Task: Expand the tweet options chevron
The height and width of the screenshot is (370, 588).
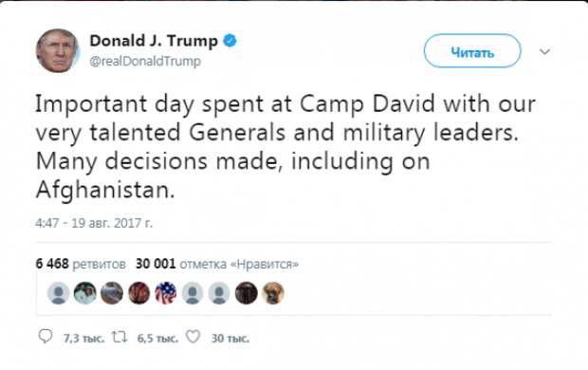Action: [x=545, y=51]
